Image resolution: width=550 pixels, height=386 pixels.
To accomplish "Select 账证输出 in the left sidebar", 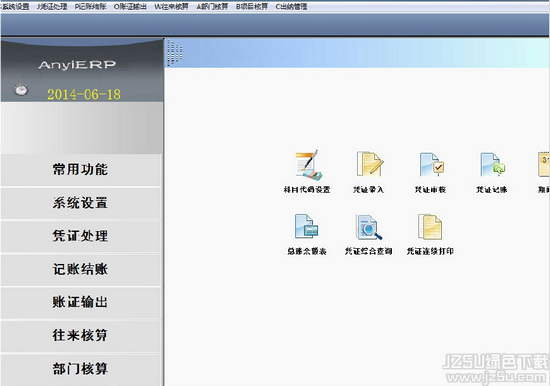I will pos(81,302).
